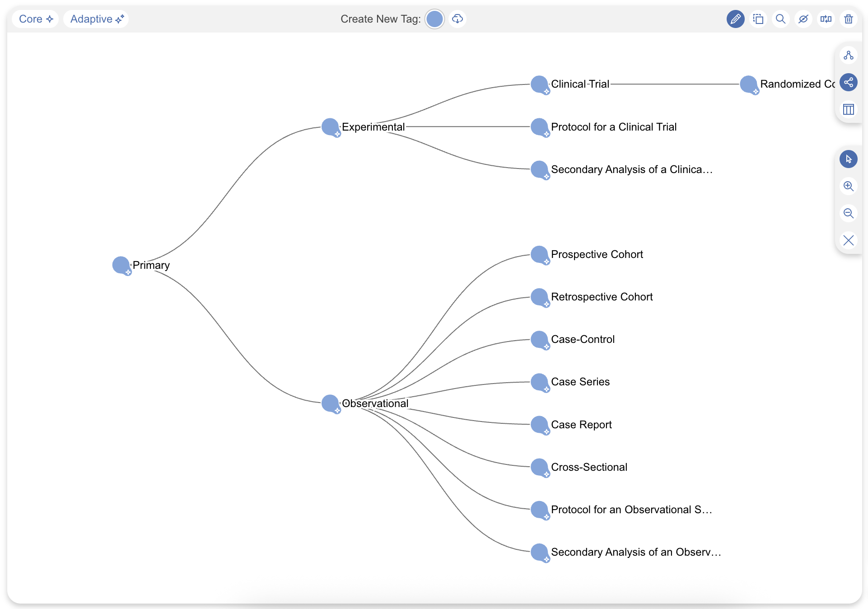868x609 pixels.
Task: Select Secondary Analysis of an Observ… node
Action: point(540,552)
